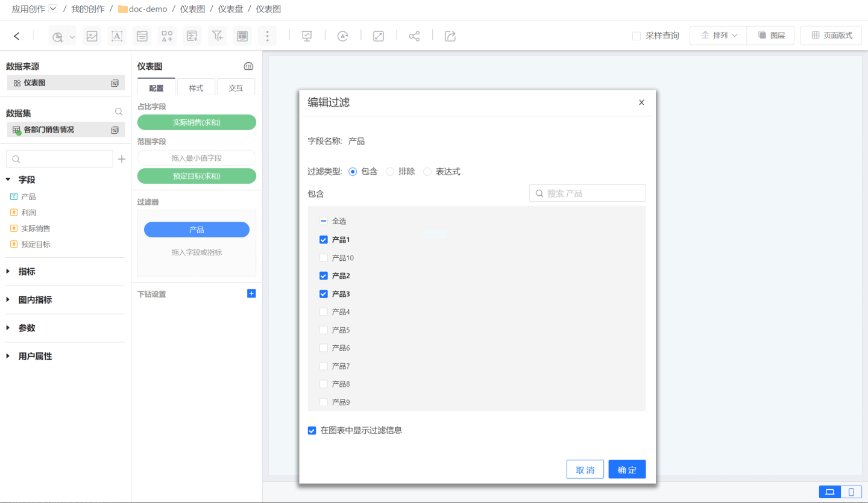Image resolution: width=868 pixels, height=503 pixels.
Task: Enable the 采样查询 checkbox
Action: tap(637, 36)
